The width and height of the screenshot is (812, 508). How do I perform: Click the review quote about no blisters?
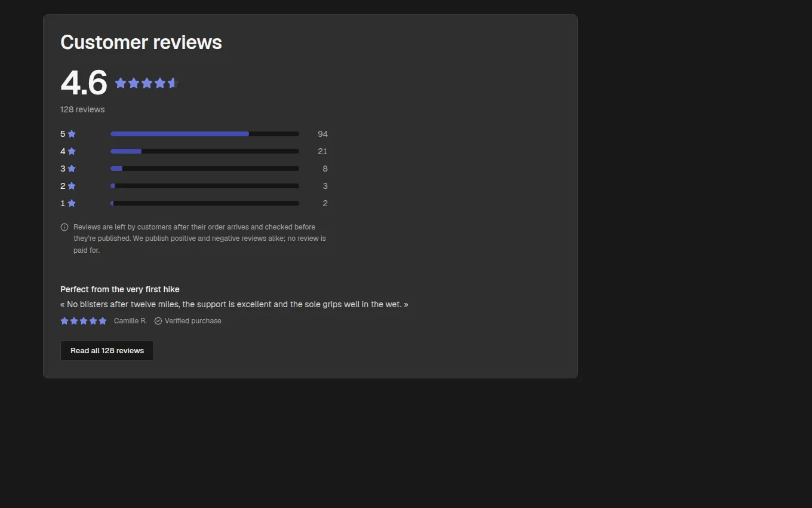tap(234, 304)
